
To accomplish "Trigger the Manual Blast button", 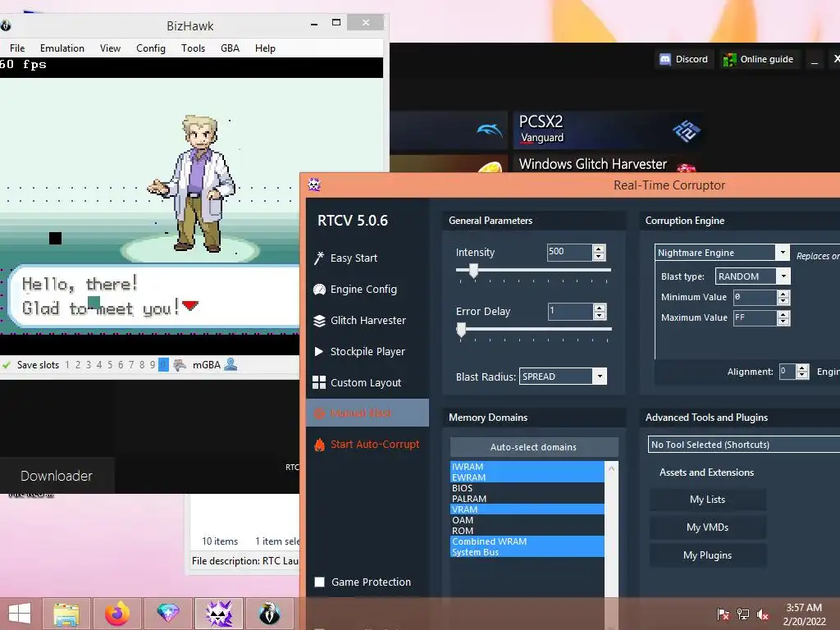I will click(367, 413).
